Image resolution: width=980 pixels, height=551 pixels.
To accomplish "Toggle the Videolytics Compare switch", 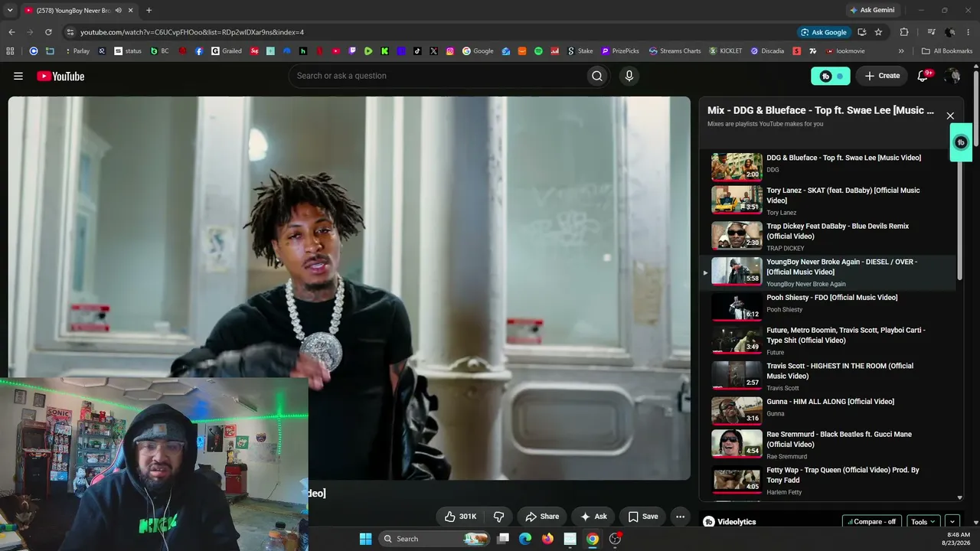I will tap(873, 522).
